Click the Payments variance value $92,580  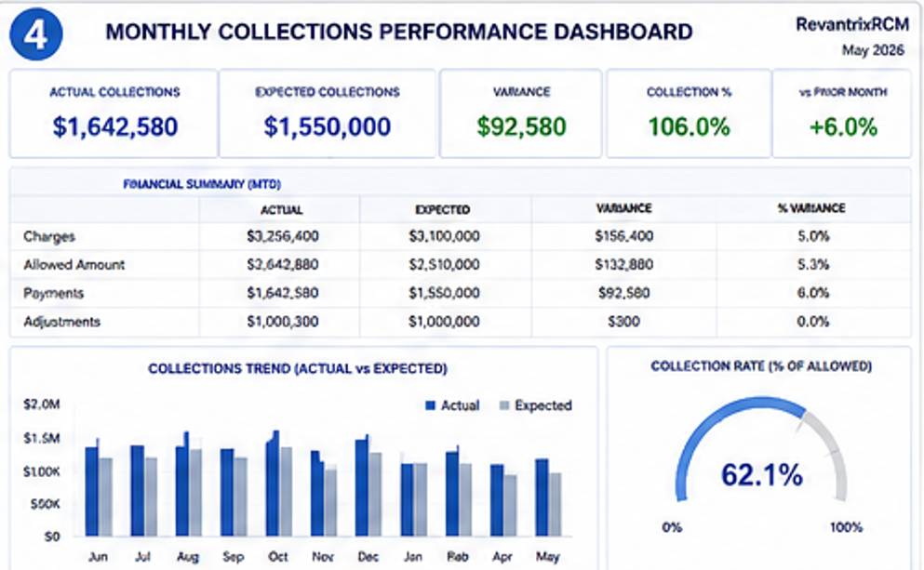coord(623,293)
